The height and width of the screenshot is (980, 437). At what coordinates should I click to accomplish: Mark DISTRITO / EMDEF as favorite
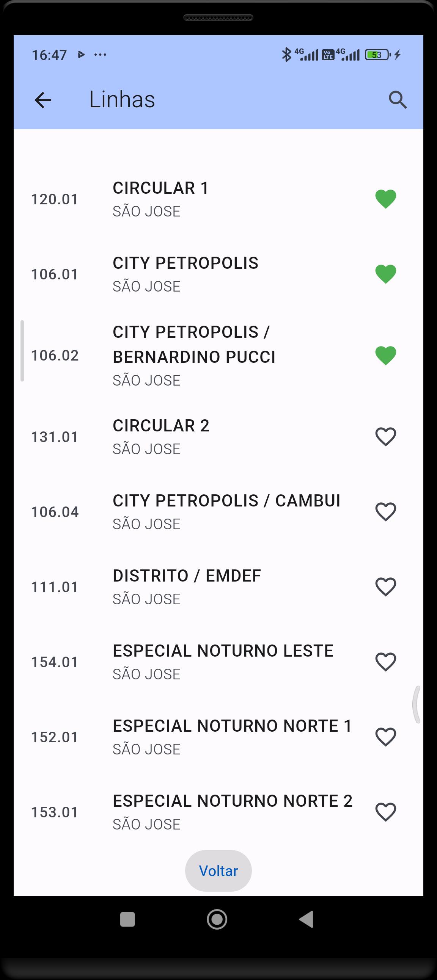(x=386, y=587)
